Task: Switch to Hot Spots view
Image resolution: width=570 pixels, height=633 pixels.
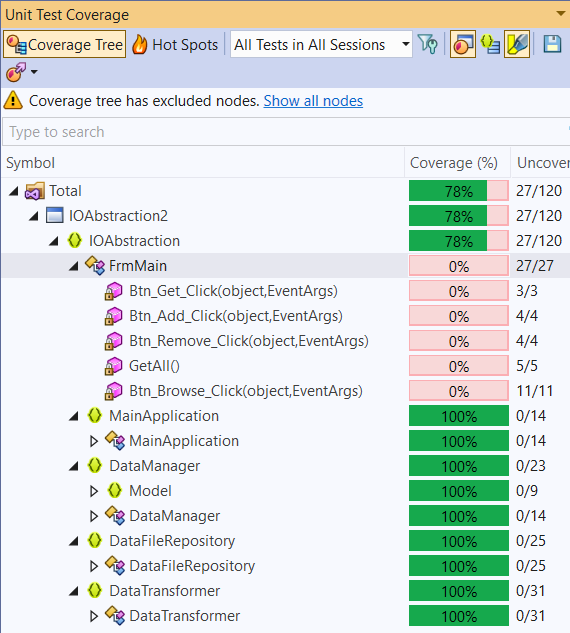Action: 175,44
